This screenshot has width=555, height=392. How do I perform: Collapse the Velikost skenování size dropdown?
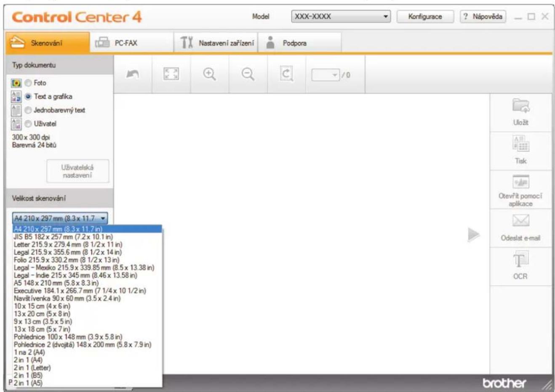[60, 218]
